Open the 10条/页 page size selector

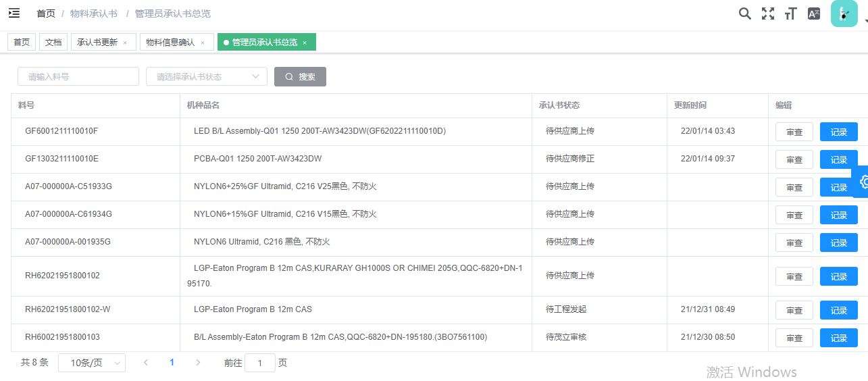point(92,363)
